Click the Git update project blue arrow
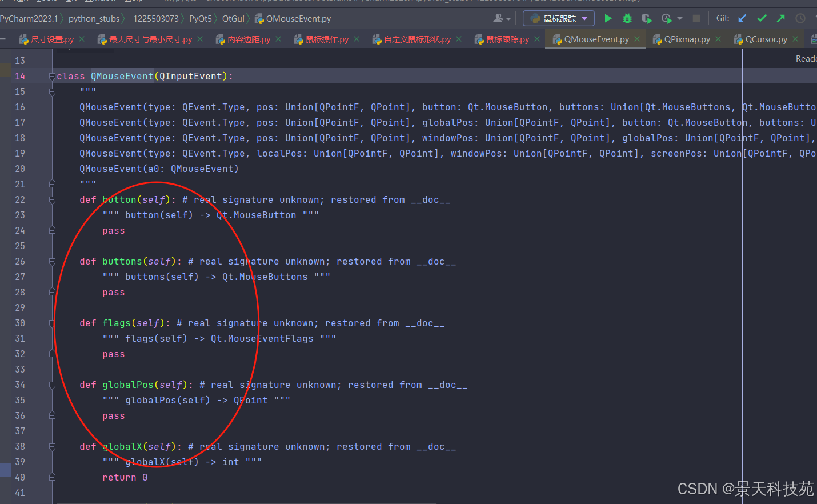The width and height of the screenshot is (817, 504). 742,18
